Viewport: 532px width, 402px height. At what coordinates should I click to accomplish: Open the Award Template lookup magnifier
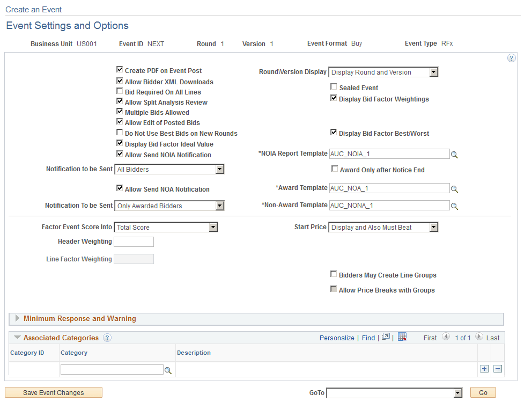[455, 188]
